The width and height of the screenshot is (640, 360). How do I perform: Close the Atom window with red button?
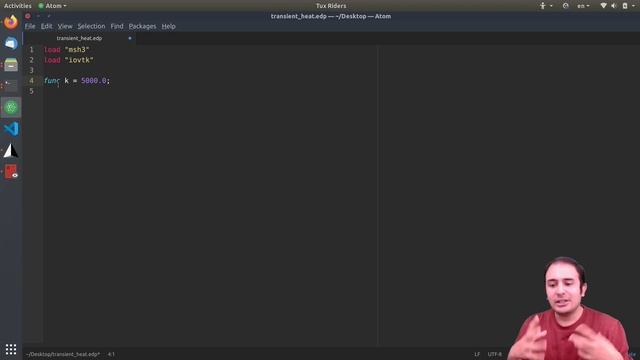(28, 16)
